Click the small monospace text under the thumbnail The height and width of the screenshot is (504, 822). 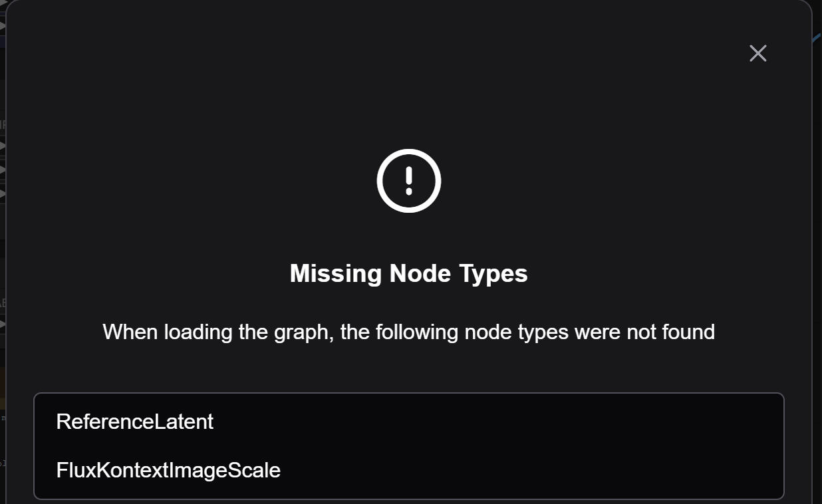pos(3,418)
